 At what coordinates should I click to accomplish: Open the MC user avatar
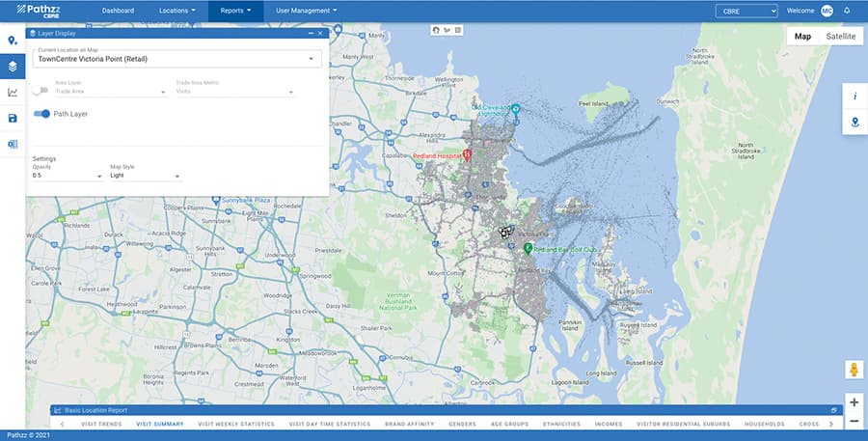pos(827,11)
